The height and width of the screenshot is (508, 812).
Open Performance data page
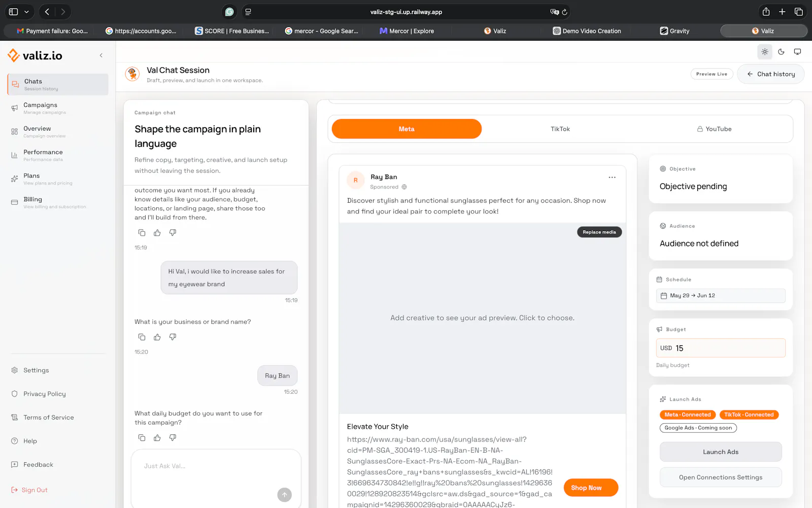(x=58, y=155)
